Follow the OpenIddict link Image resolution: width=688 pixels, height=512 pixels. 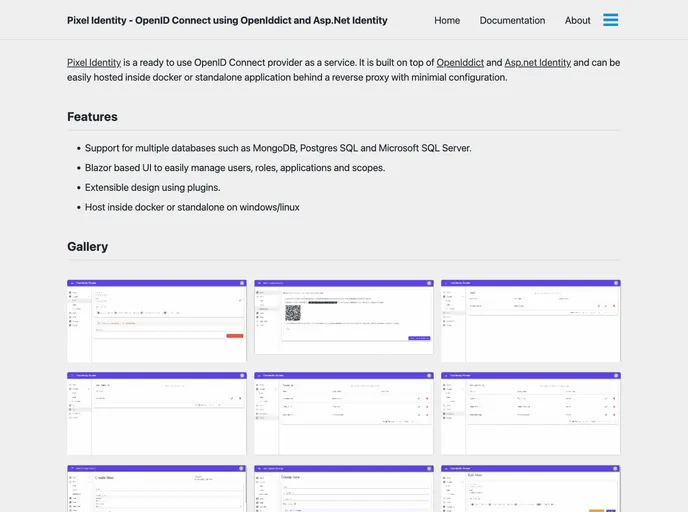point(460,62)
